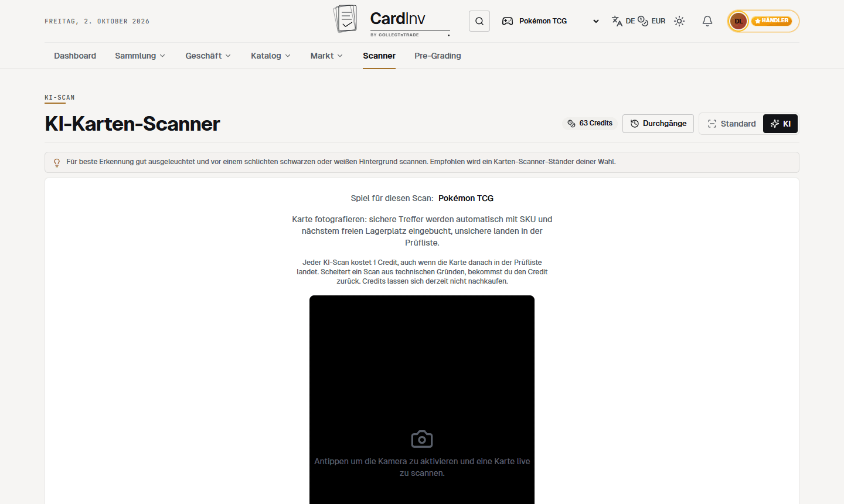844x504 pixels.
Task: Open the Pre-Grading tab
Action: coord(438,56)
